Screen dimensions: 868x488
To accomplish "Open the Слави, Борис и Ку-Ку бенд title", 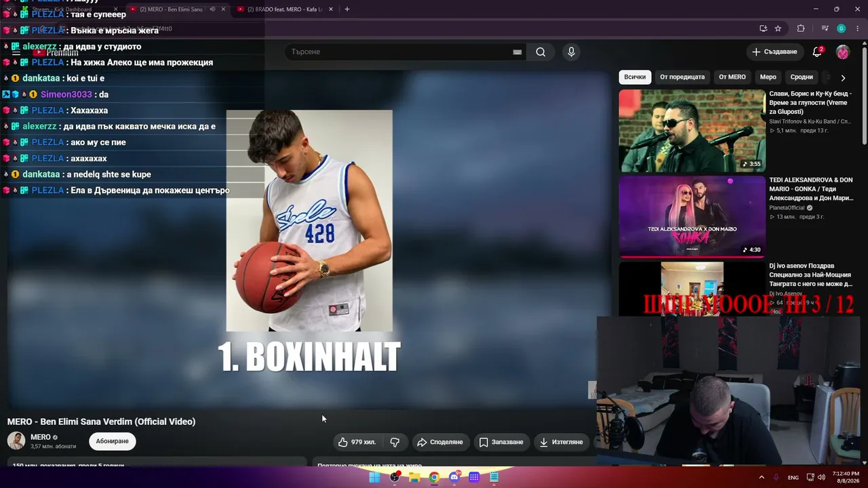I will point(810,102).
